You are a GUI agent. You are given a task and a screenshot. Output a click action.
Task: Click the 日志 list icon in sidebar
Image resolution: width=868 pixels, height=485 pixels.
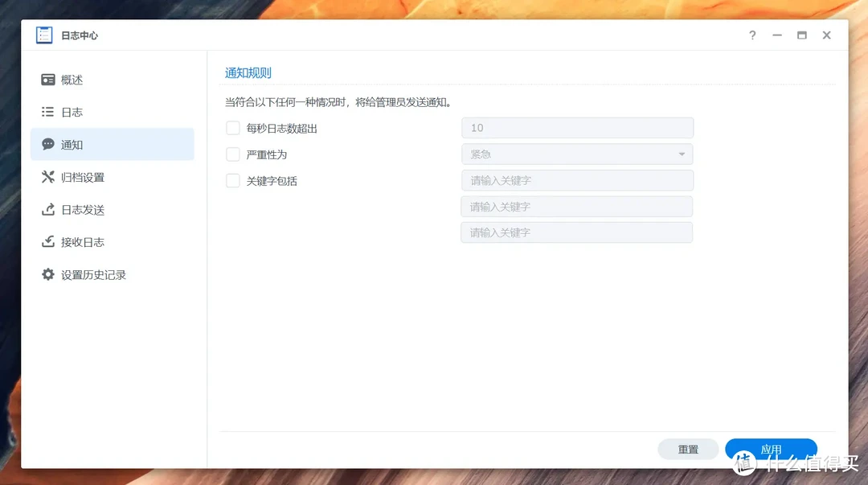tap(48, 112)
